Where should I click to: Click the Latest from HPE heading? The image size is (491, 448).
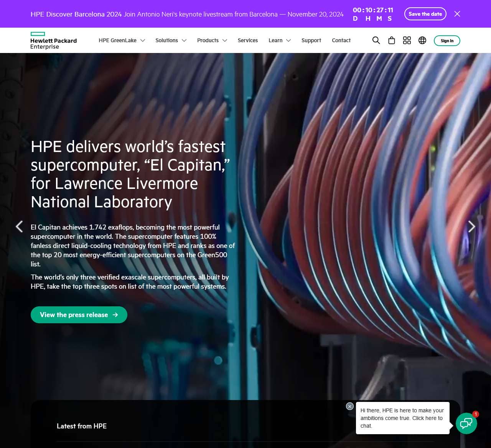(82, 426)
